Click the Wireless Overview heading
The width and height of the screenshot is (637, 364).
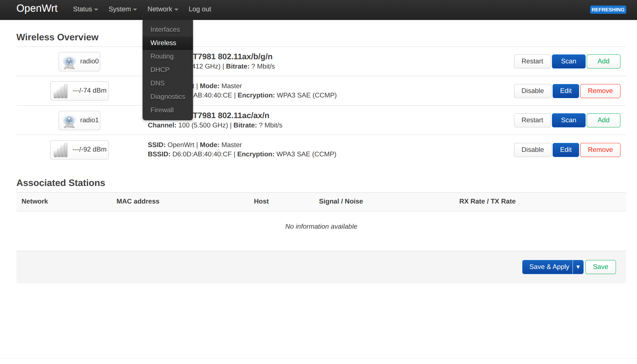tap(58, 37)
